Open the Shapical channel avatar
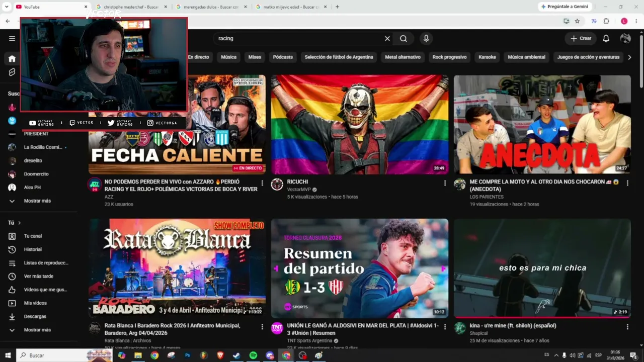 pos(460,328)
